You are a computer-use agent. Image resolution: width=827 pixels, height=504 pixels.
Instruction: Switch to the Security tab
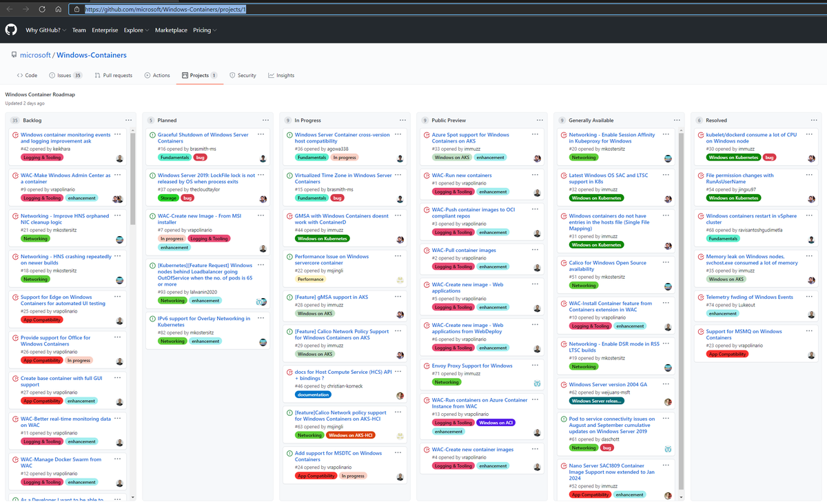tap(243, 75)
